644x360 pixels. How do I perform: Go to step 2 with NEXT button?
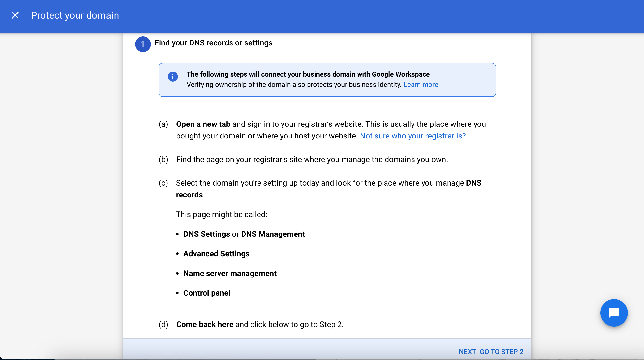pos(491,352)
